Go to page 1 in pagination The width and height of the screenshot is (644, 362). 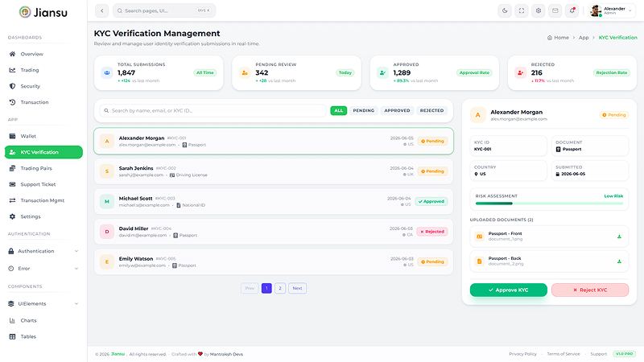[266, 288]
